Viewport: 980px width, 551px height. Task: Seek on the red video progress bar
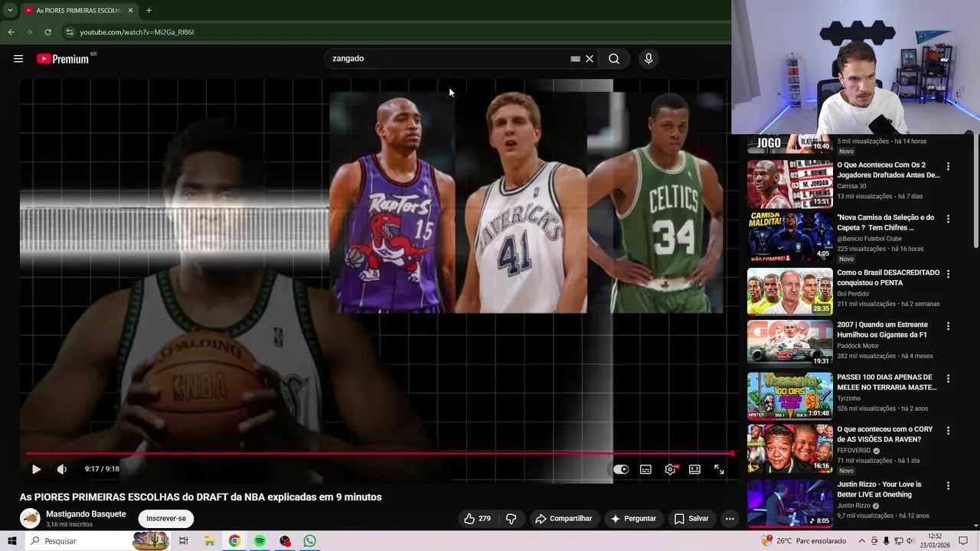coord(379,454)
